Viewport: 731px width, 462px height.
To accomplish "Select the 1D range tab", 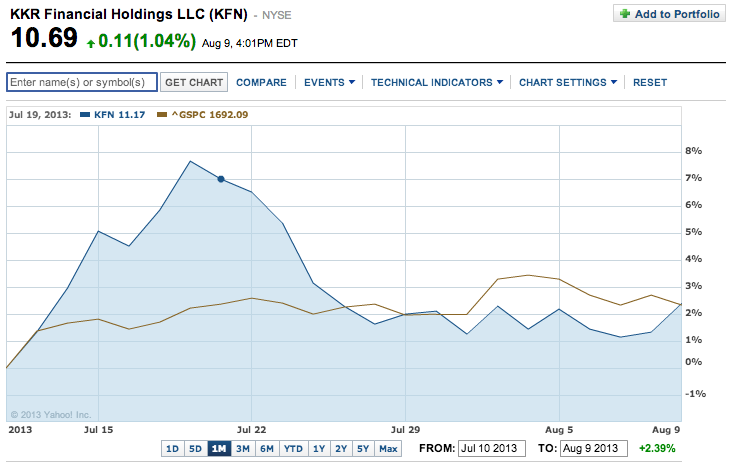I will pos(172,448).
